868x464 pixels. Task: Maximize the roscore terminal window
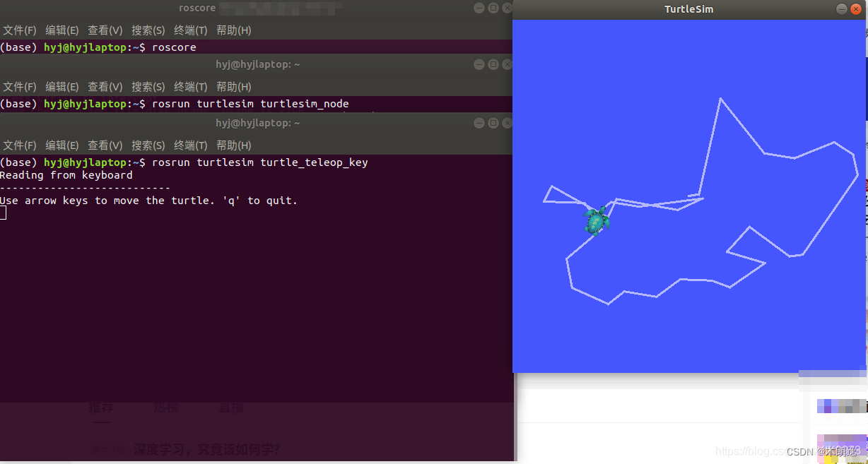tap(493, 8)
